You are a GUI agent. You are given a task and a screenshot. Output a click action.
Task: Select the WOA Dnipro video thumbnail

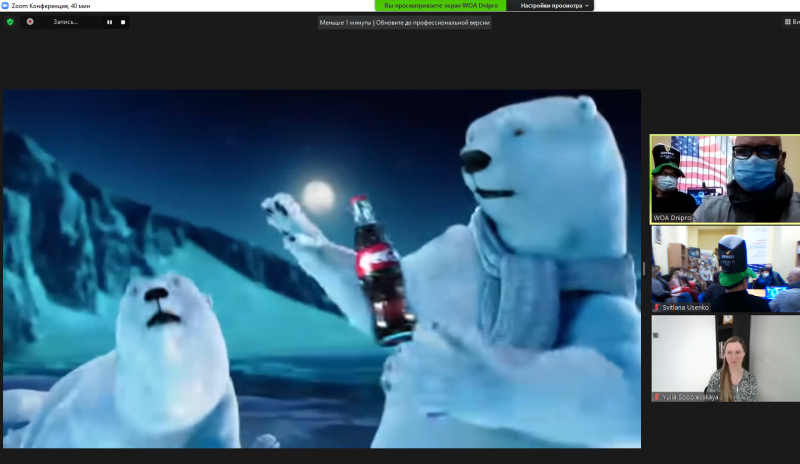point(725,179)
